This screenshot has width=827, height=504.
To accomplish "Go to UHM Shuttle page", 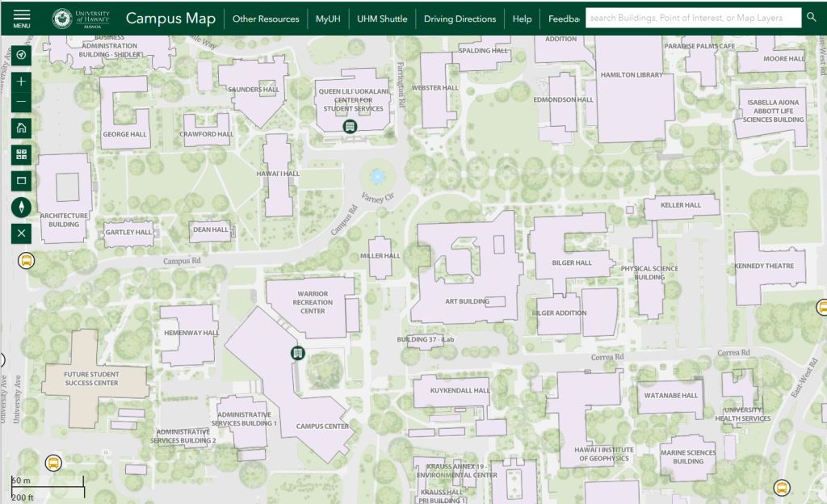I will (384, 19).
